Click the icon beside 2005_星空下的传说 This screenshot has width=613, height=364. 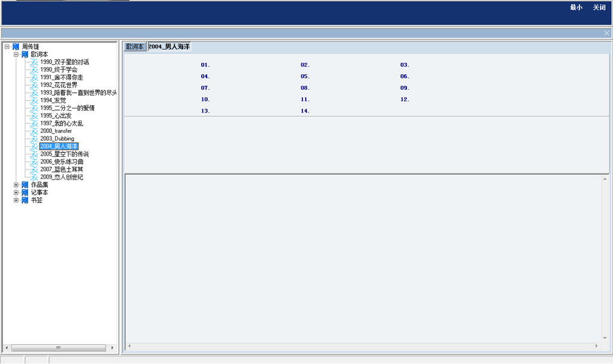tap(34, 154)
